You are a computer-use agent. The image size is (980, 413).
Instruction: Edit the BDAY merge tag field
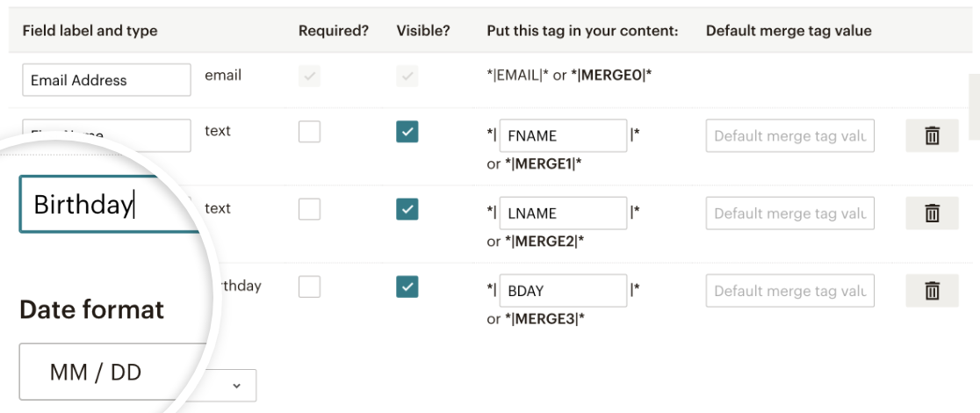coord(563,291)
